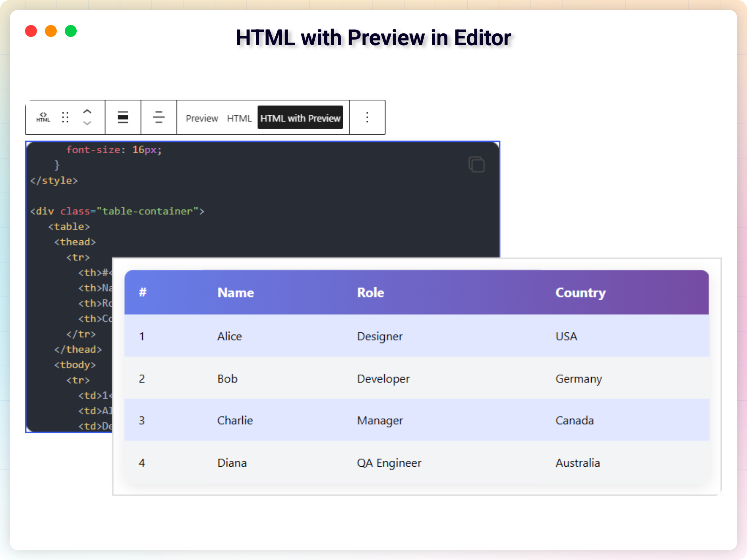Screen dimensions: 747x560
Task: Click the Australia country cell
Action: point(578,463)
